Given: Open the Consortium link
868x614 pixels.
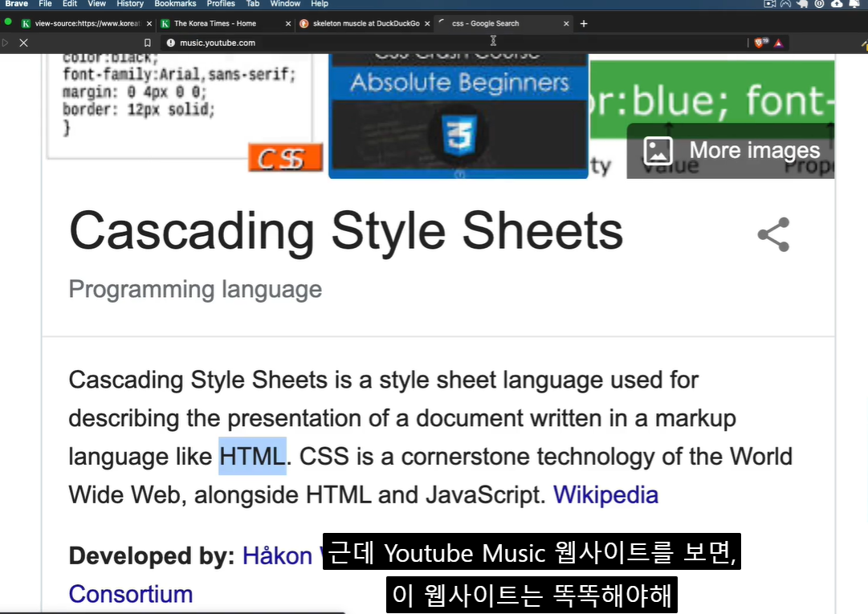Looking at the screenshot, I should 131,594.
